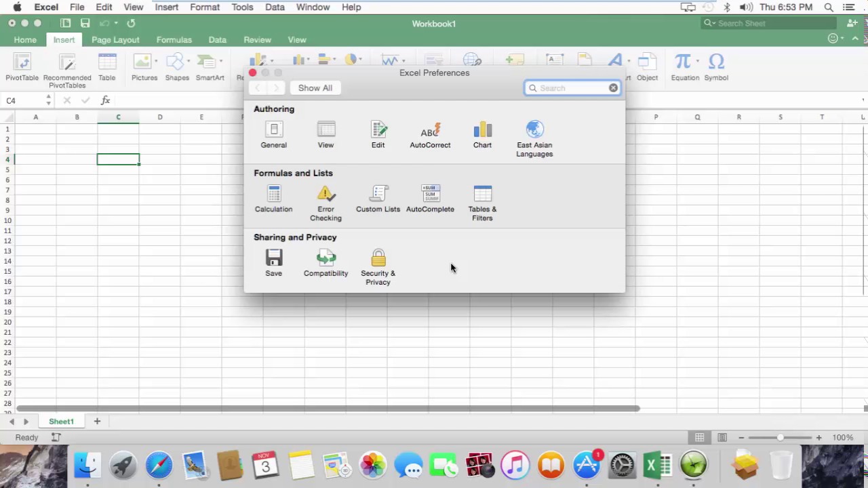Open Custom Lists preferences
The image size is (868, 488).
click(378, 199)
